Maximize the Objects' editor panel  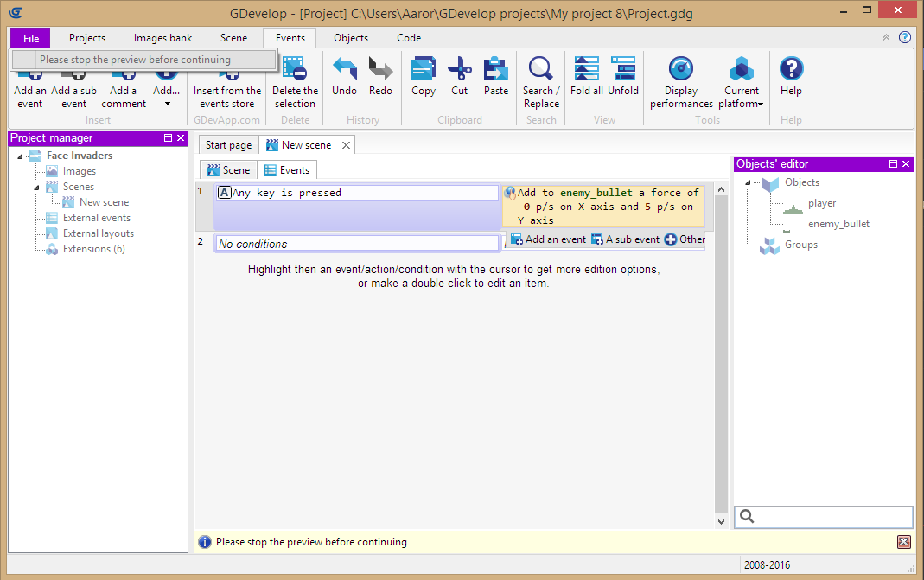pyautogui.click(x=894, y=164)
